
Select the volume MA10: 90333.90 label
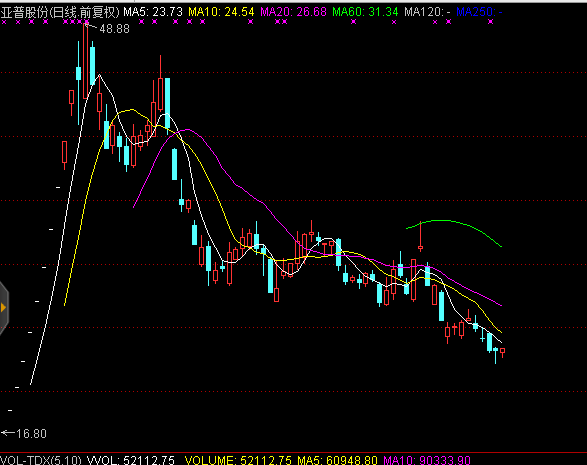(x=427, y=460)
